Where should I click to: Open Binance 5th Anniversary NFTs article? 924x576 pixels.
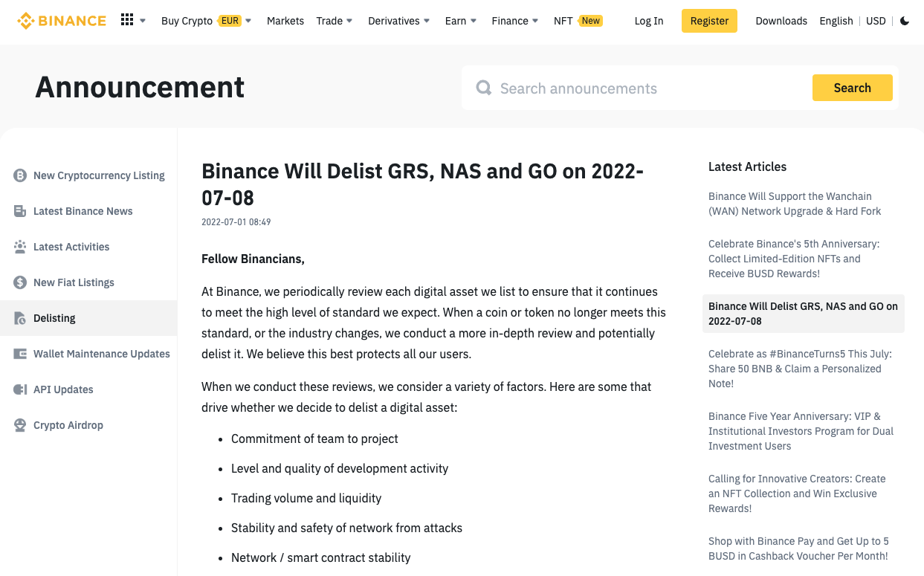pyautogui.click(x=793, y=259)
